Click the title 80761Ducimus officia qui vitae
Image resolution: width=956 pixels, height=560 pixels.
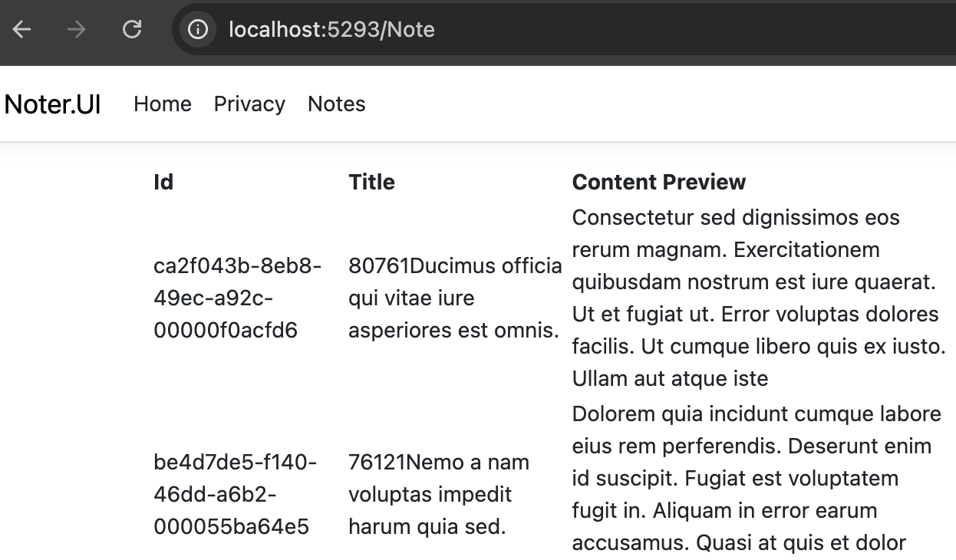pos(455,298)
